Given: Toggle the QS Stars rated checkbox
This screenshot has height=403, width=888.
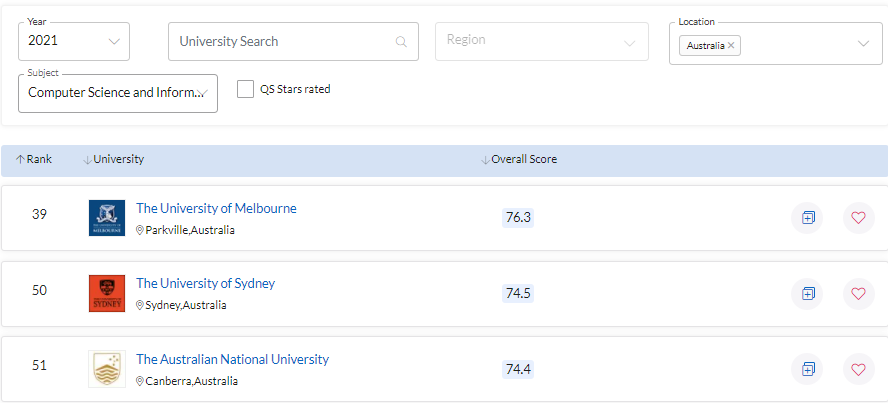Looking at the screenshot, I should 245,89.
